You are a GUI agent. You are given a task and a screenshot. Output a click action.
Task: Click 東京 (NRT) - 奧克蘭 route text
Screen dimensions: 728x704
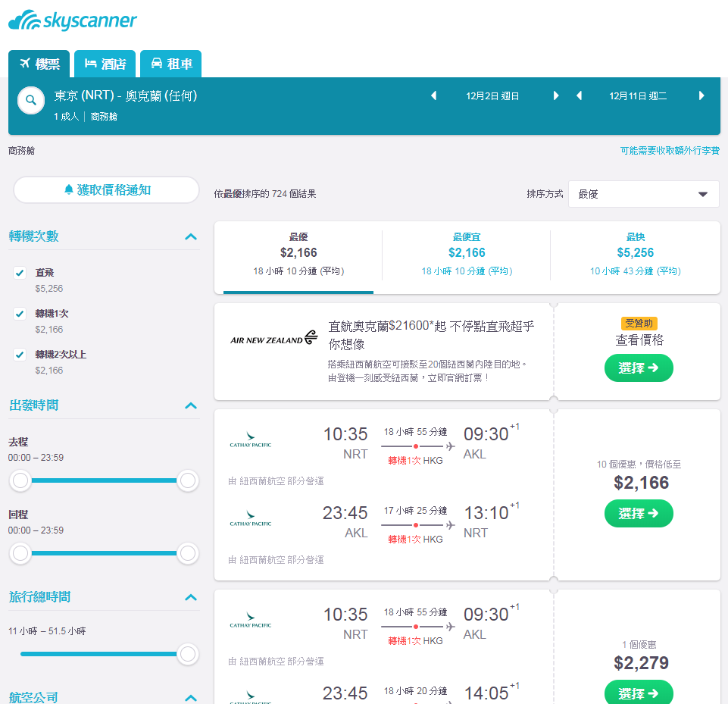(126, 95)
